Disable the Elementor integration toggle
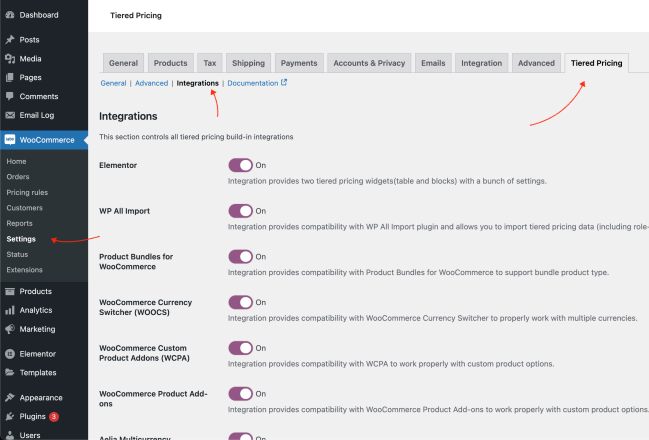Screen dimensions: 649x440 point(240,165)
